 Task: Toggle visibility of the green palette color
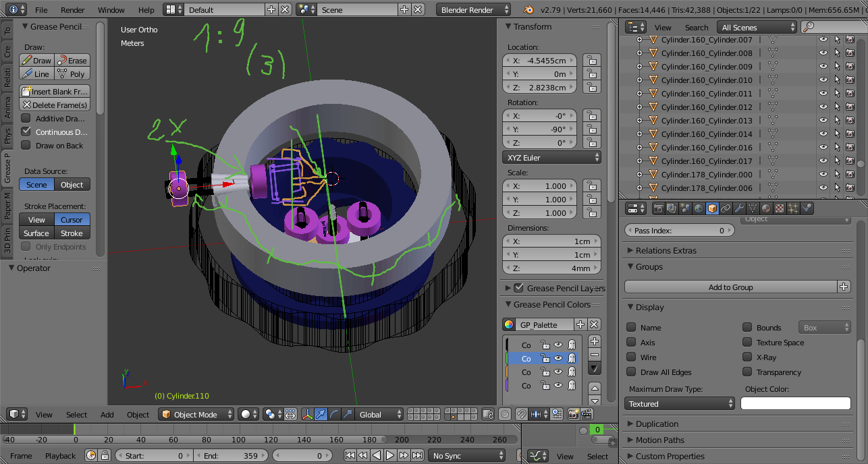pos(558,358)
